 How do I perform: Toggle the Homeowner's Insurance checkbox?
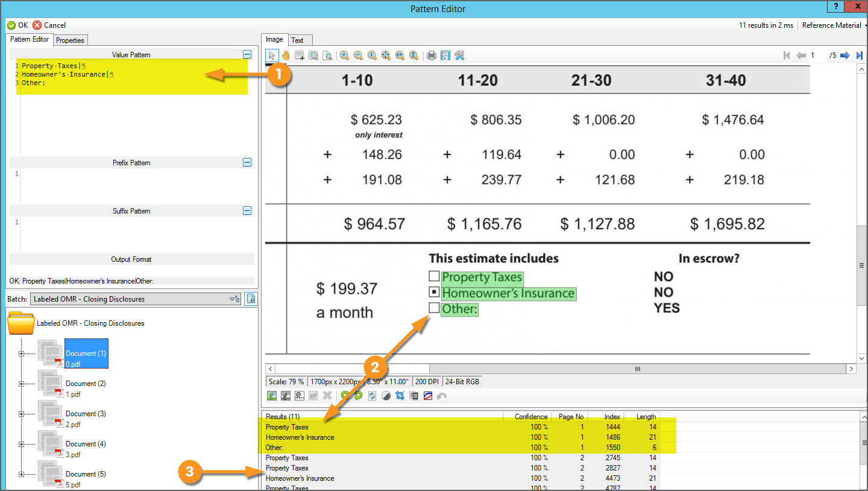(x=434, y=293)
